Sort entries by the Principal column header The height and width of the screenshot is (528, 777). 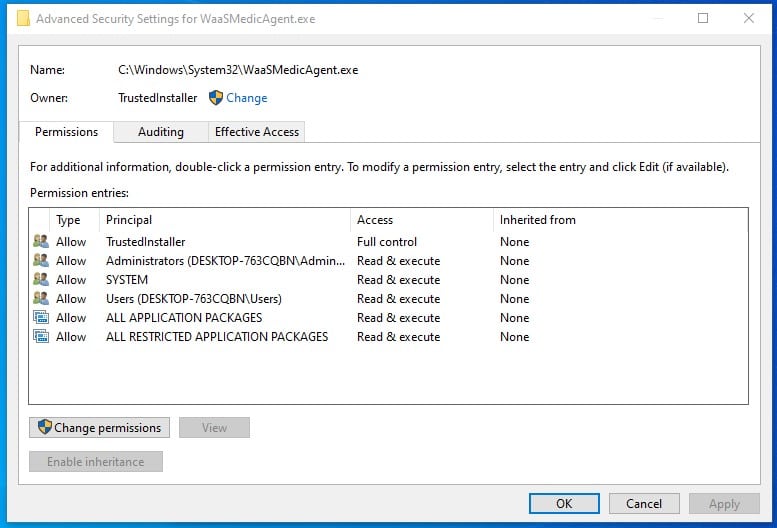pos(225,220)
